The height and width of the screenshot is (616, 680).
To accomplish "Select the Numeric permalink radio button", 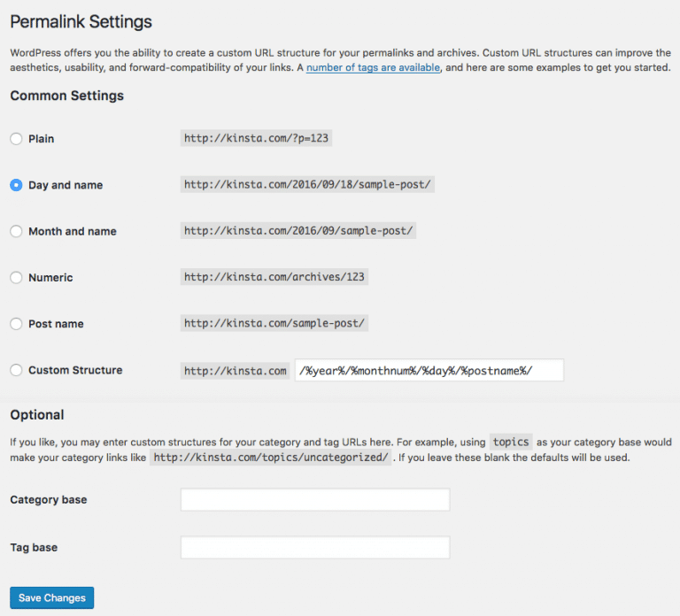I will (x=16, y=277).
